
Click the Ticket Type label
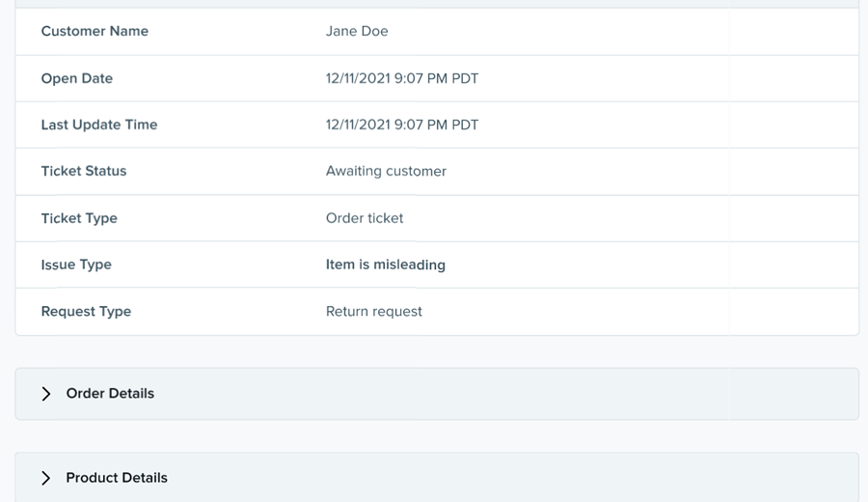tap(79, 218)
